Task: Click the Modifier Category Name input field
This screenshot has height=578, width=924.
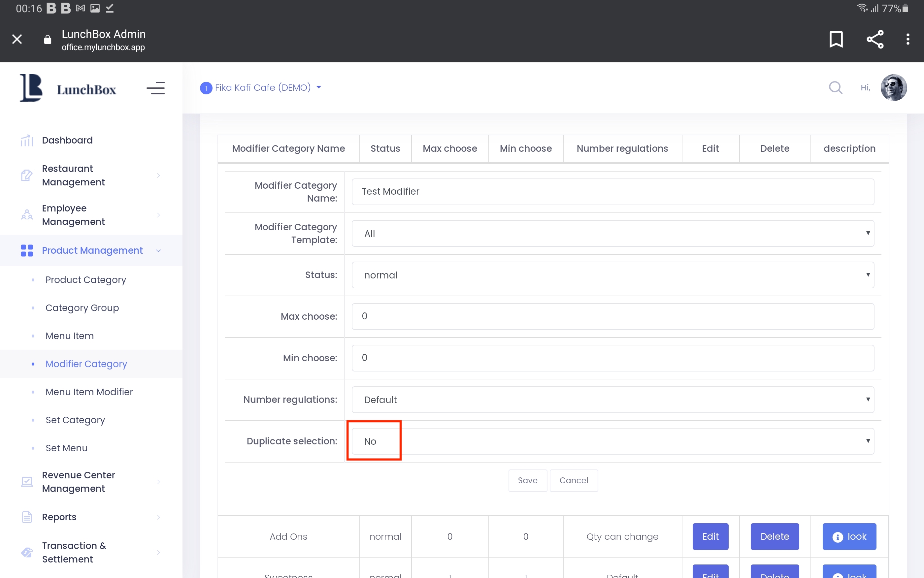Action: point(612,192)
